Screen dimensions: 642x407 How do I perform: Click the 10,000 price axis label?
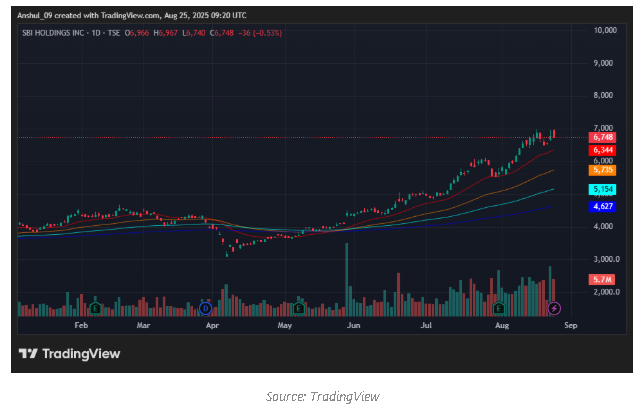coord(605,30)
